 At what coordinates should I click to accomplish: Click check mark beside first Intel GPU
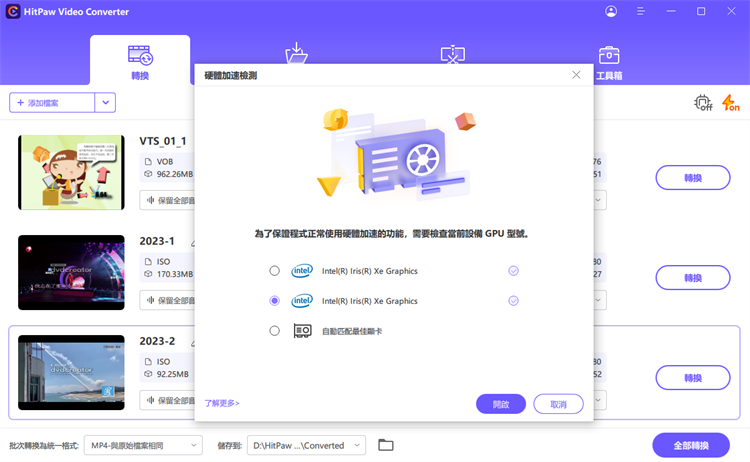(x=513, y=271)
